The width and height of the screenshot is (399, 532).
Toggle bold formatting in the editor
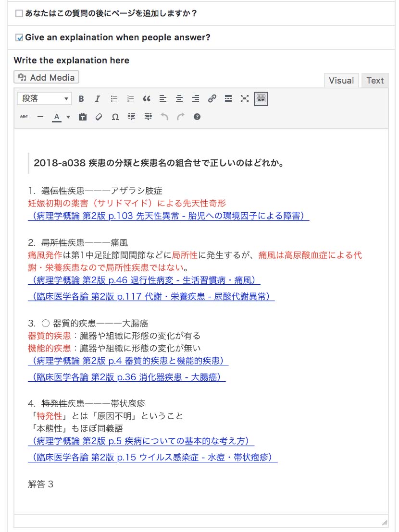pyautogui.click(x=81, y=99)
